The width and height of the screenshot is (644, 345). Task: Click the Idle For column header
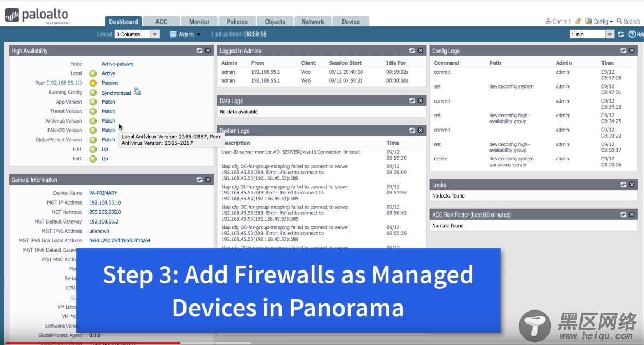coord(396,63)
